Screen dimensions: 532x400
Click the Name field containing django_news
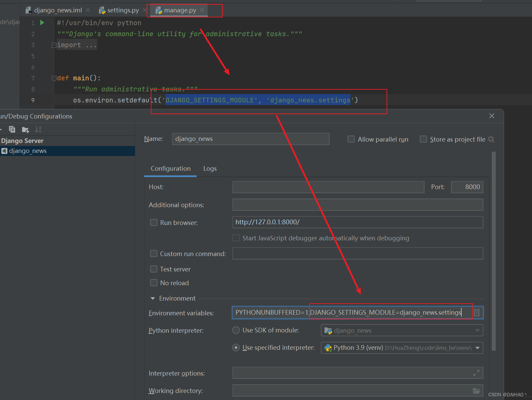coord(251,139)
